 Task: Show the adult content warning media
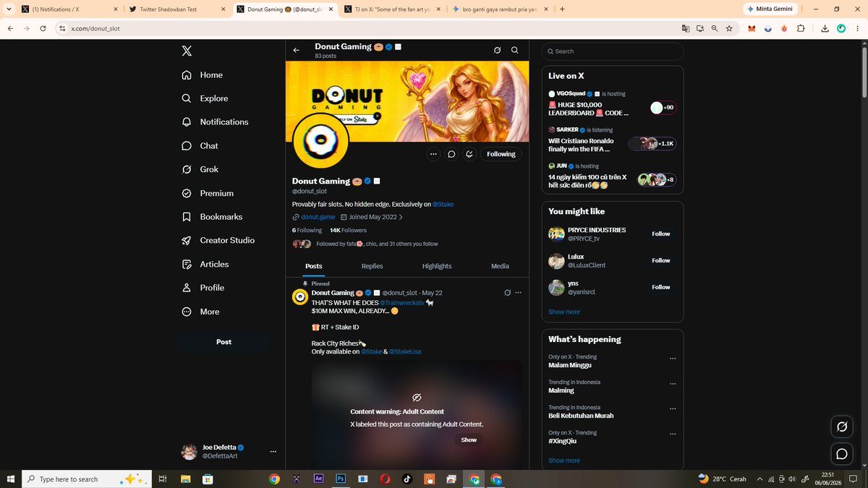469,440
